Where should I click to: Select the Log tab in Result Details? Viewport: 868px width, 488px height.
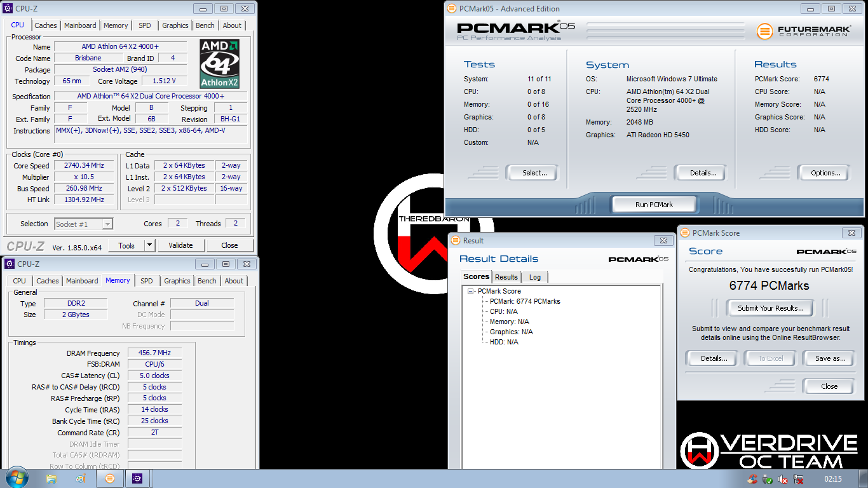535,277
